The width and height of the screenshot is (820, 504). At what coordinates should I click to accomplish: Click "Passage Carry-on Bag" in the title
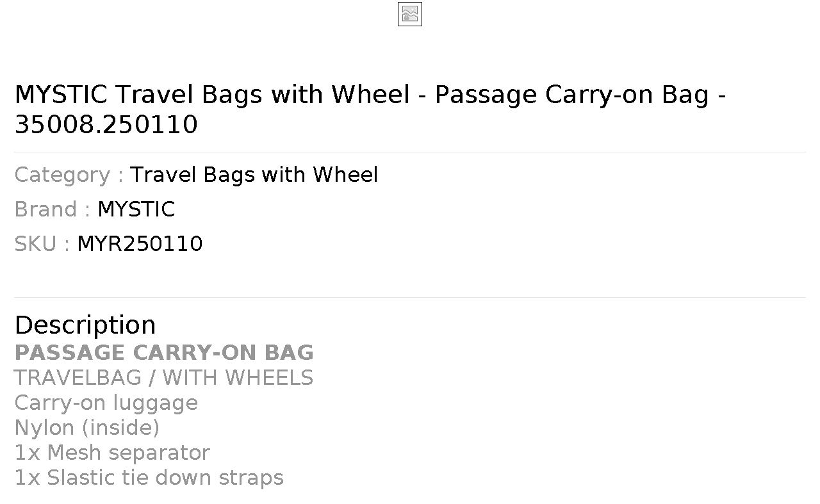572,95
